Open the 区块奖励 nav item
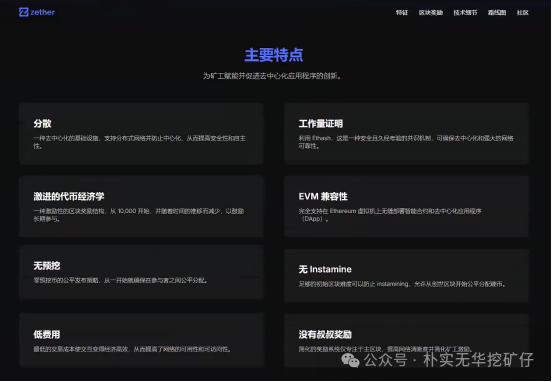 pyautogui.click(x=431, y=13)
